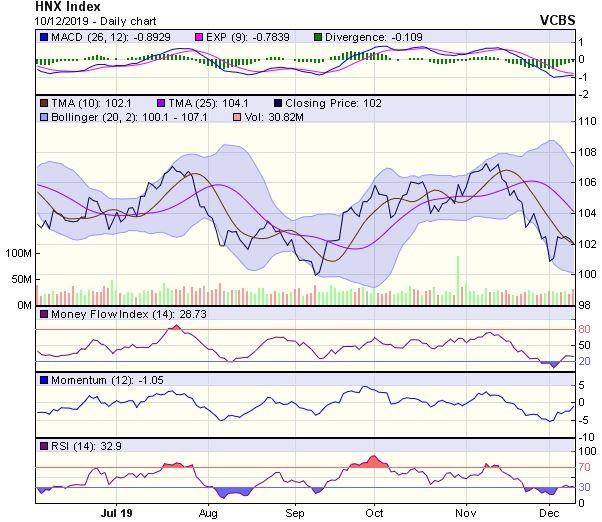Click the 110 price axis label

pos(587,122)
